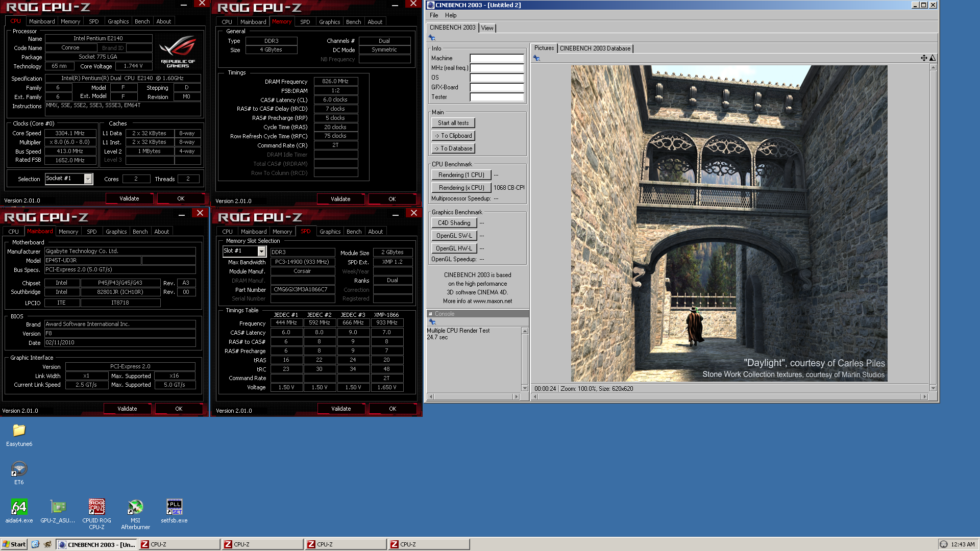
Task: Click Validate in the CPU-Z Mainboard window
Action: point(127,409)
